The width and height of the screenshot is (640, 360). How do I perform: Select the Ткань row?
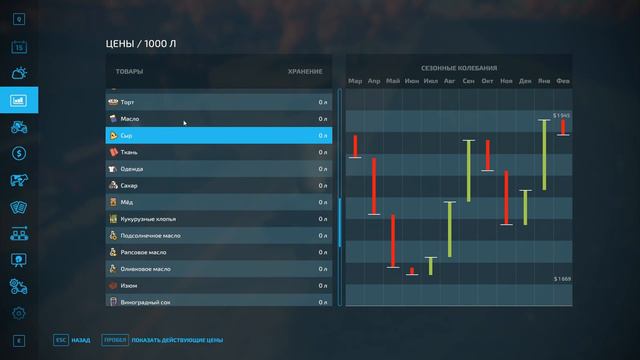click(x=219, y=152)
